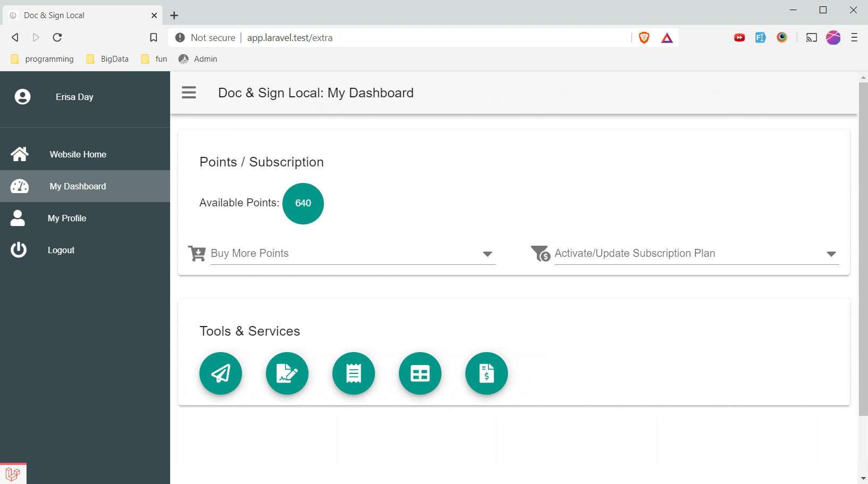This screenshot has width=868, height=484.
Task: Click the browser profile avatar
Action: (x=833, y=38)
